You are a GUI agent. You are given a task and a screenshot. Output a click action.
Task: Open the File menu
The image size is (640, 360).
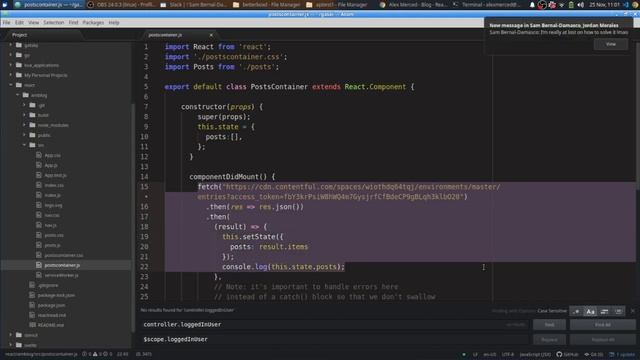(x=7, y=22)
